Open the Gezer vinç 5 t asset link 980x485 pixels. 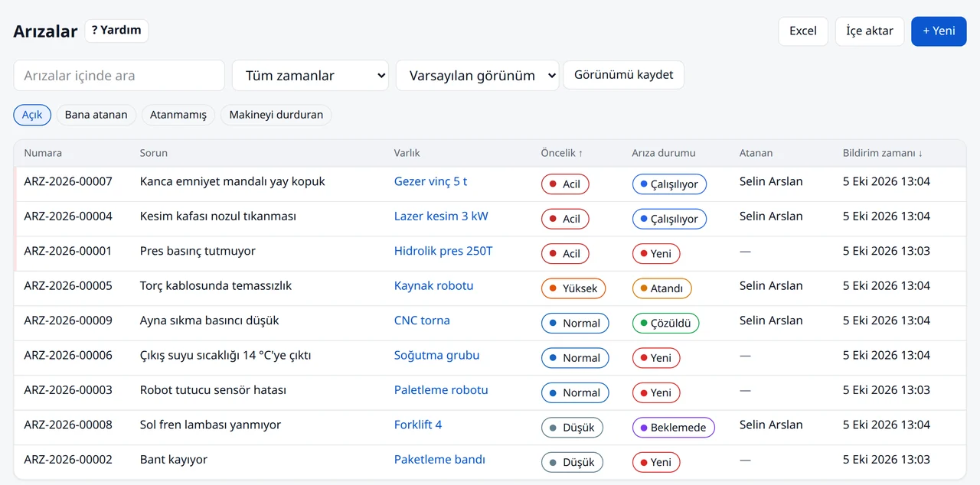click(430, 181)
